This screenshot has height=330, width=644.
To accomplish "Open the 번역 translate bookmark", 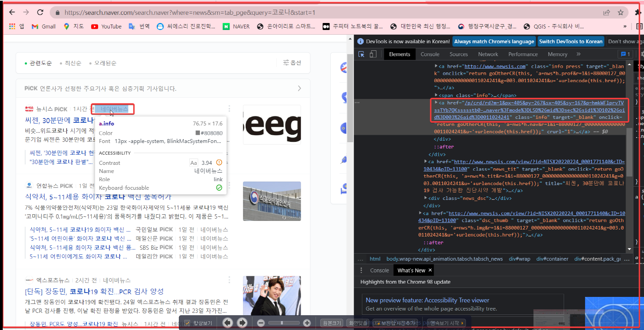I will [139, 26].
